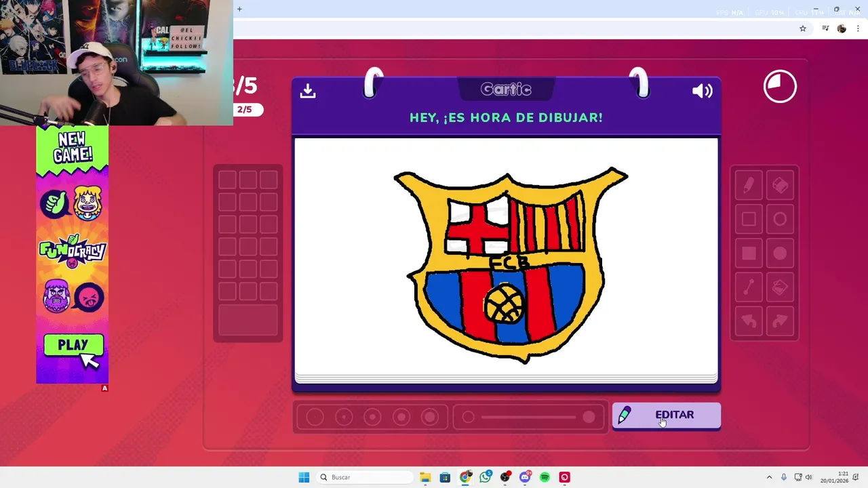Choose the hollow ellipse tool

click(x=780, y=219)
